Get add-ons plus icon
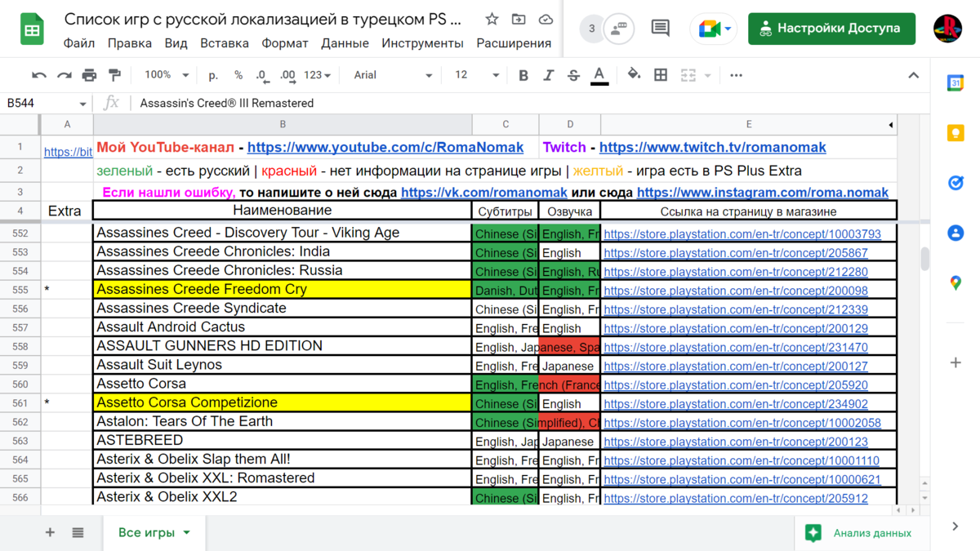This screenshot has height=551, width=980. click(955, 362)
